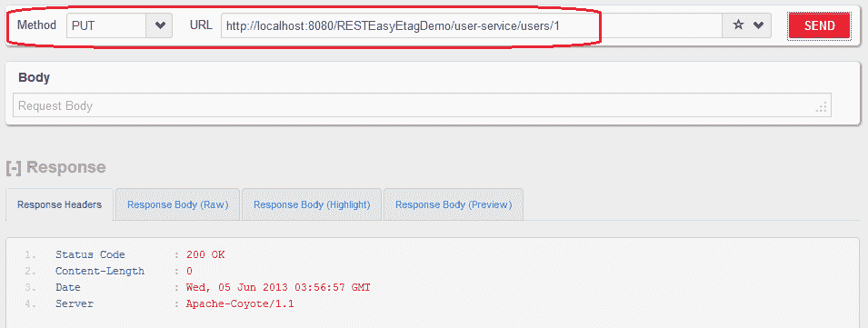
Task: Click the 'Body' section heading
Action: 35,77
